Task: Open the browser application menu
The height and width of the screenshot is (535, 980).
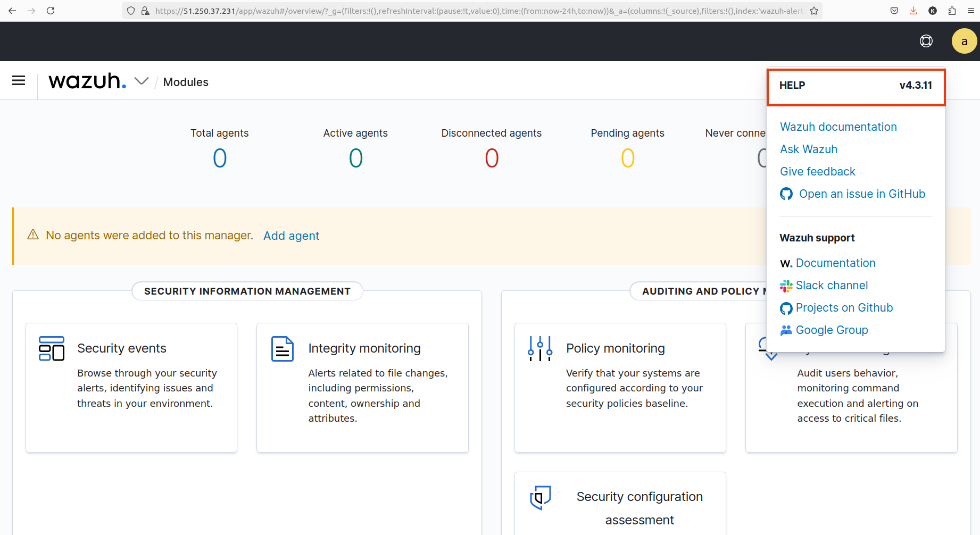Action: pyautogui.click(x=971, y=11)
